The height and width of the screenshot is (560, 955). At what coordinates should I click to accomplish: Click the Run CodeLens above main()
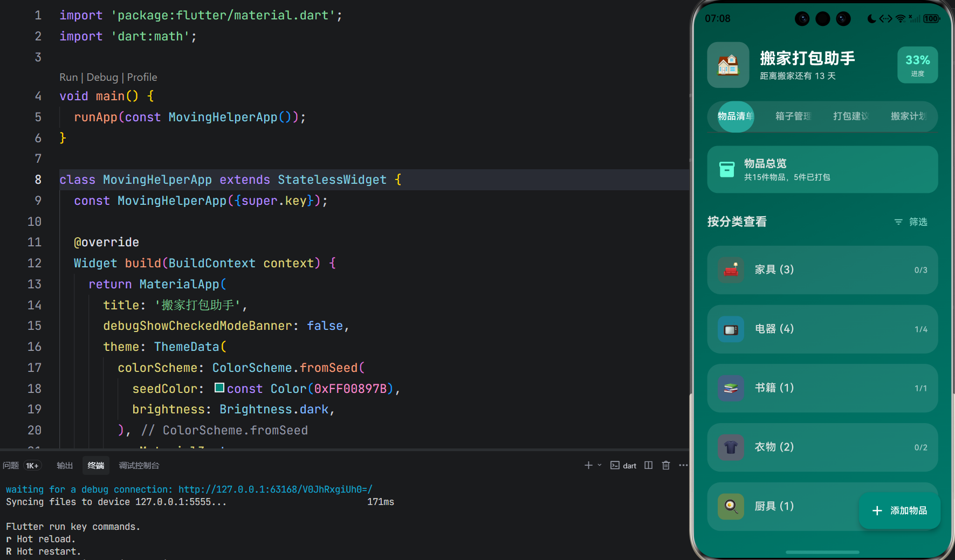click(x=68, y=77)
